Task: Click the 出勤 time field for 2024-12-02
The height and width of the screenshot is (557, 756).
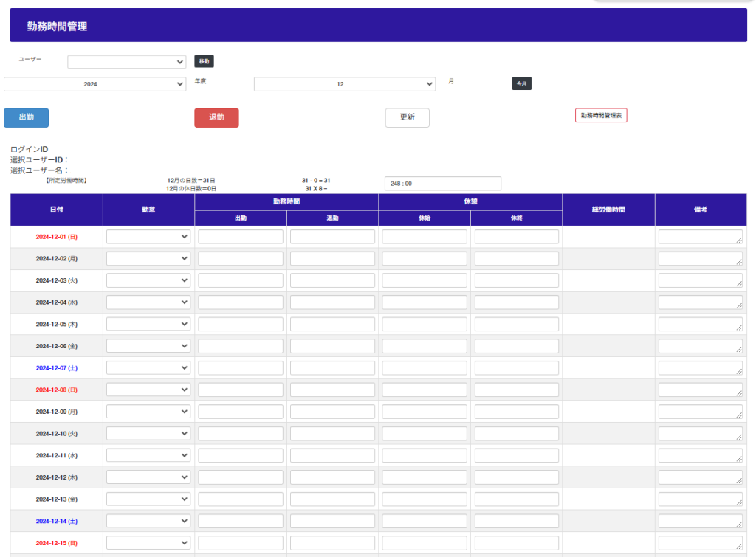Action: pos(241,259)
